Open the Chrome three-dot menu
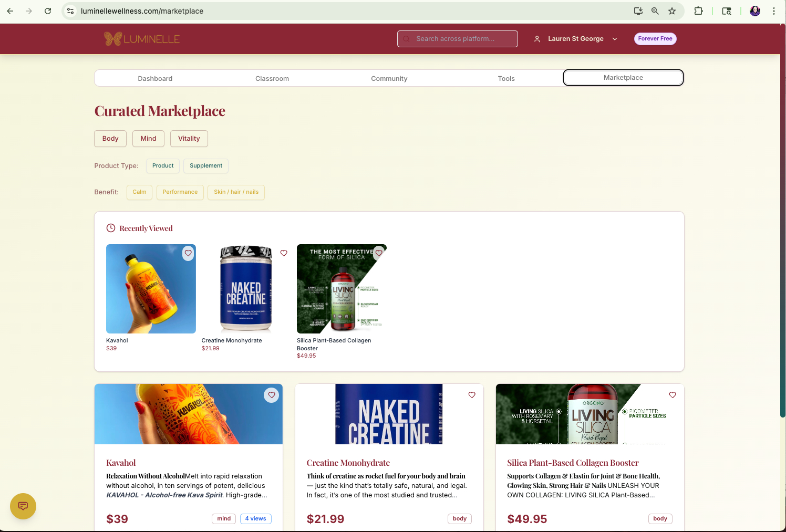The height and width of the screenshot is (532, 786). click(774, 11)
